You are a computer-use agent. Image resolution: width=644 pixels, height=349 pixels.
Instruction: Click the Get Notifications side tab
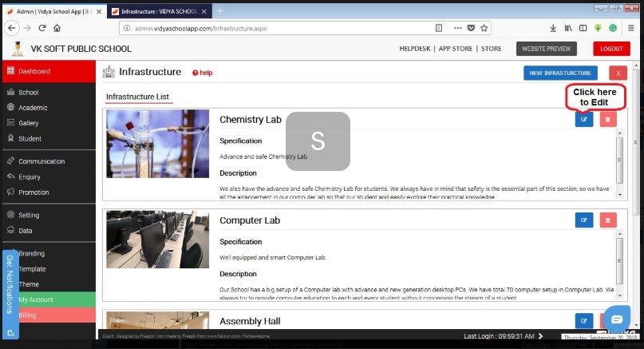click(10, 294)
